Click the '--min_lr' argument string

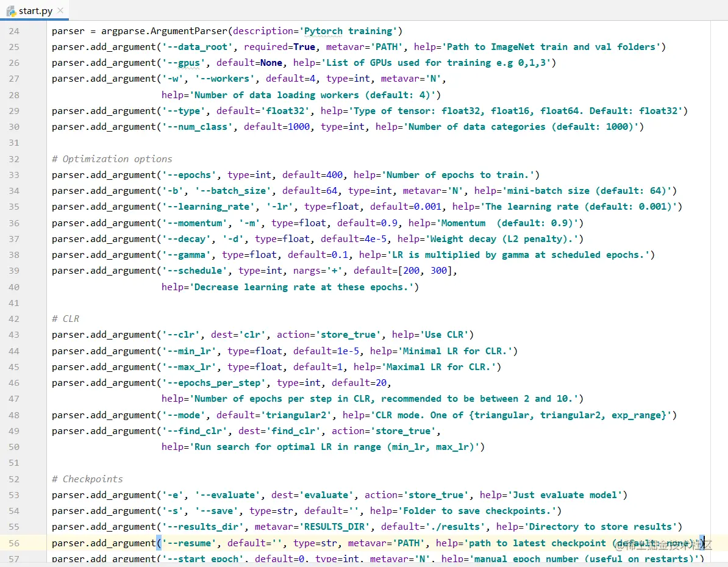click(190, 351)
